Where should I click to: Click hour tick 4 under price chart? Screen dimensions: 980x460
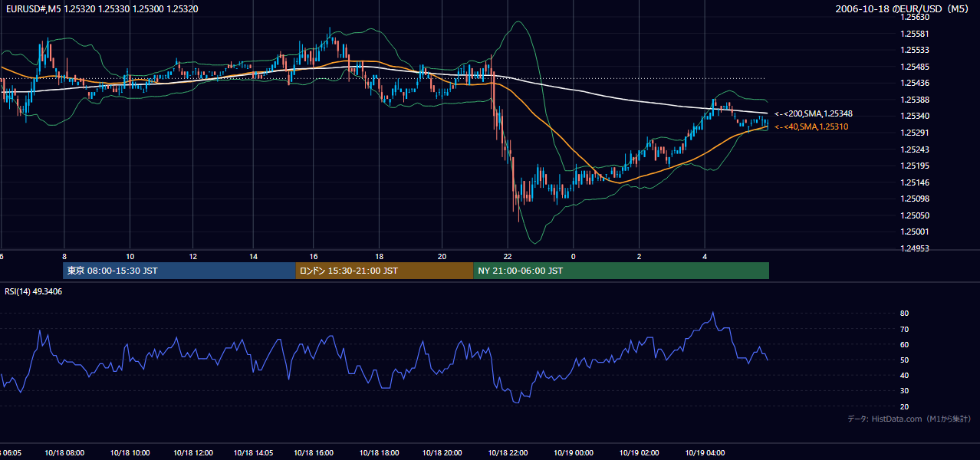point(705,257)
